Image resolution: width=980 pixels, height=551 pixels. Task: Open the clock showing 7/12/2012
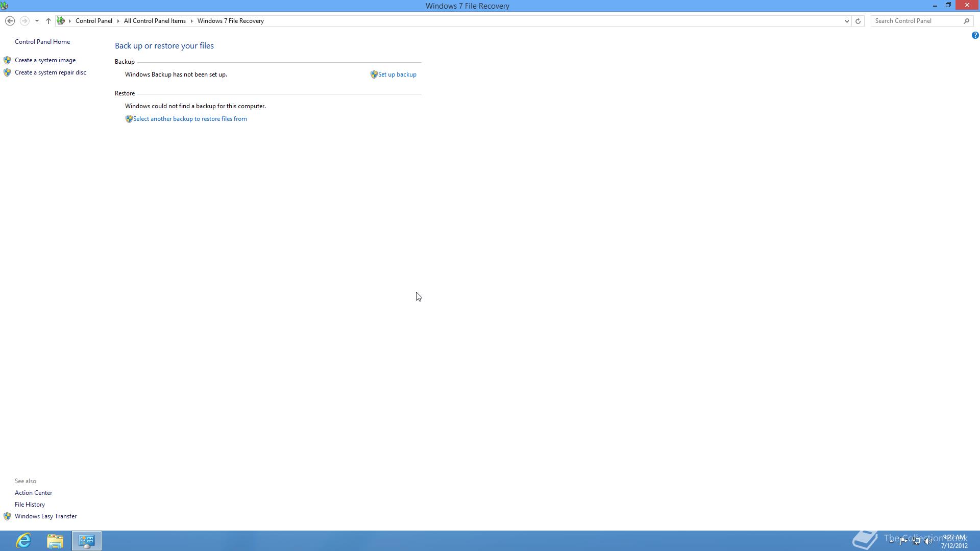(x=954, y=541)
